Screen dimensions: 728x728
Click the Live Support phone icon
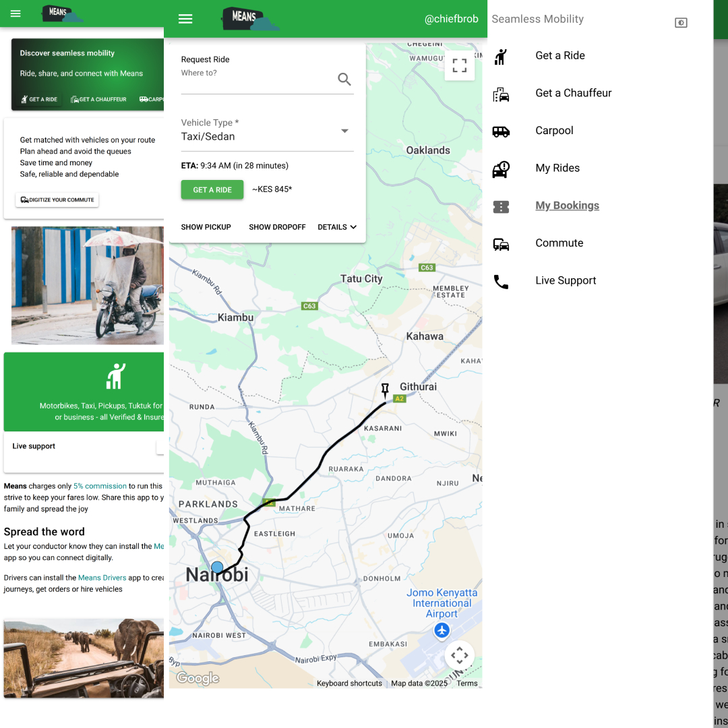501,281
